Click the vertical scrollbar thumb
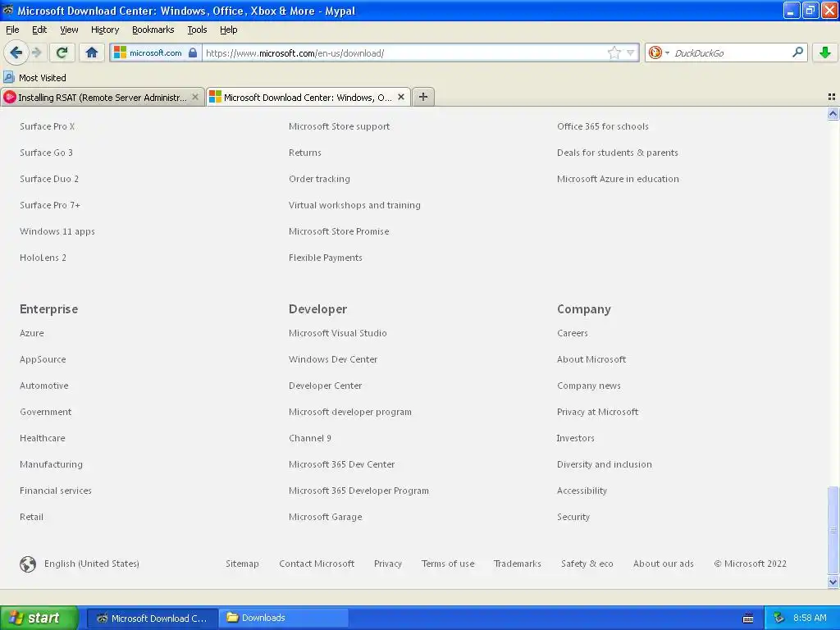The height and width of the screenshot is (630, 840). coord(833,531)
